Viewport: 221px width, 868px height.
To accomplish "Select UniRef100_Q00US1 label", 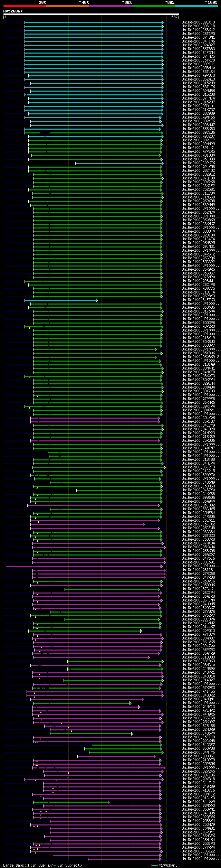I will coord(198,756).
